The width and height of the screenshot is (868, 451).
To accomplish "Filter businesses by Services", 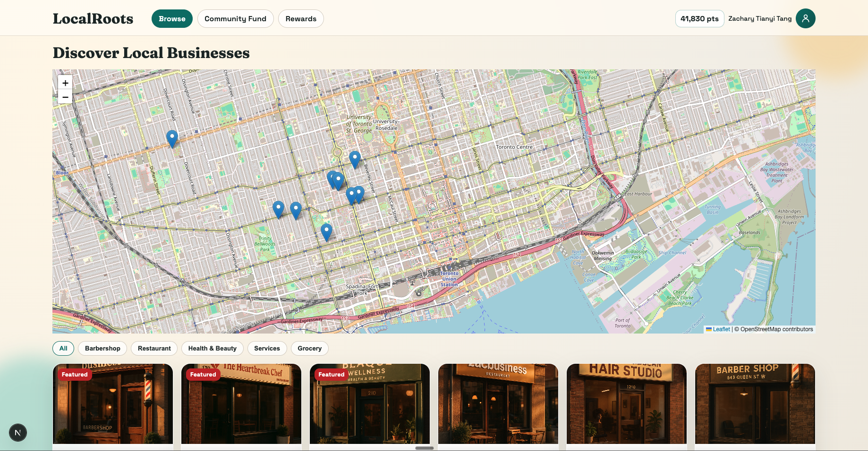I will click(x=267, y=349).
